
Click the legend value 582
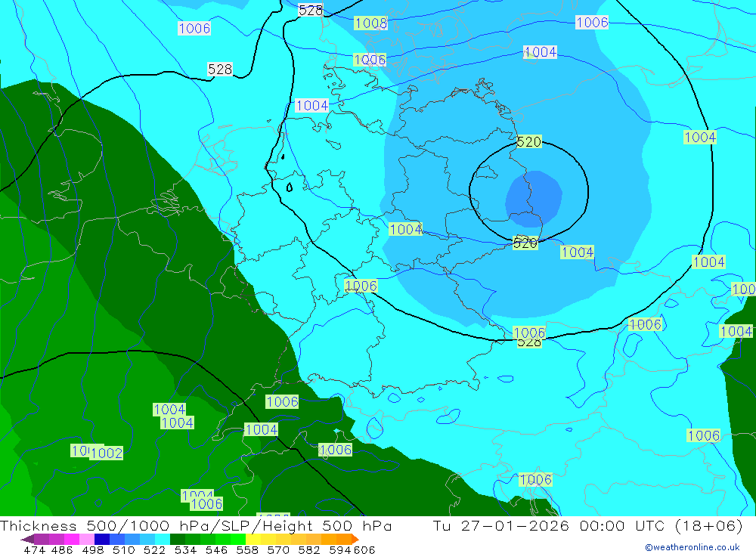click(308, 549)
